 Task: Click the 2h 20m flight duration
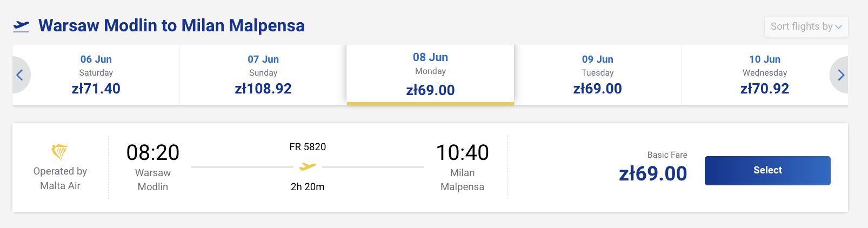pos(308,187)
